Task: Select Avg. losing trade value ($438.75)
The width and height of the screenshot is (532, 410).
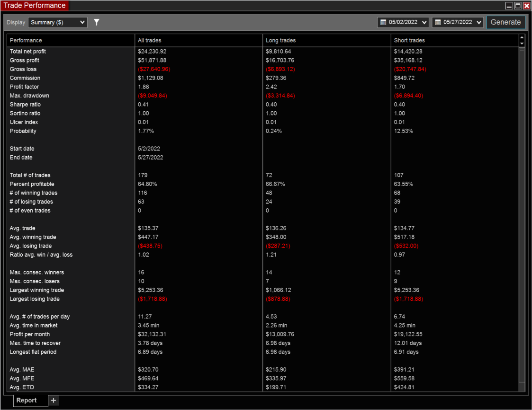Action: (x=150, y=246)
